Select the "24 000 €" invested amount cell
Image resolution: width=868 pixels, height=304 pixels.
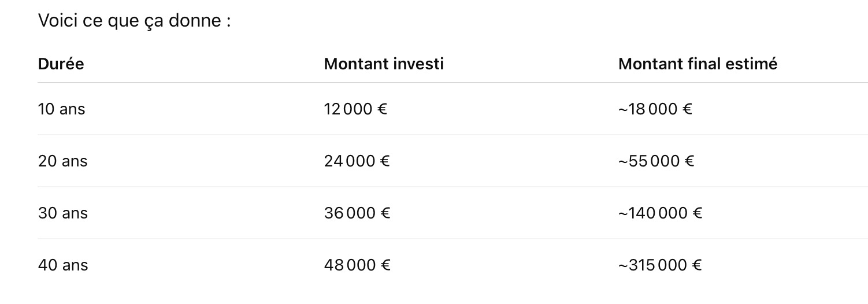point(357,161)
